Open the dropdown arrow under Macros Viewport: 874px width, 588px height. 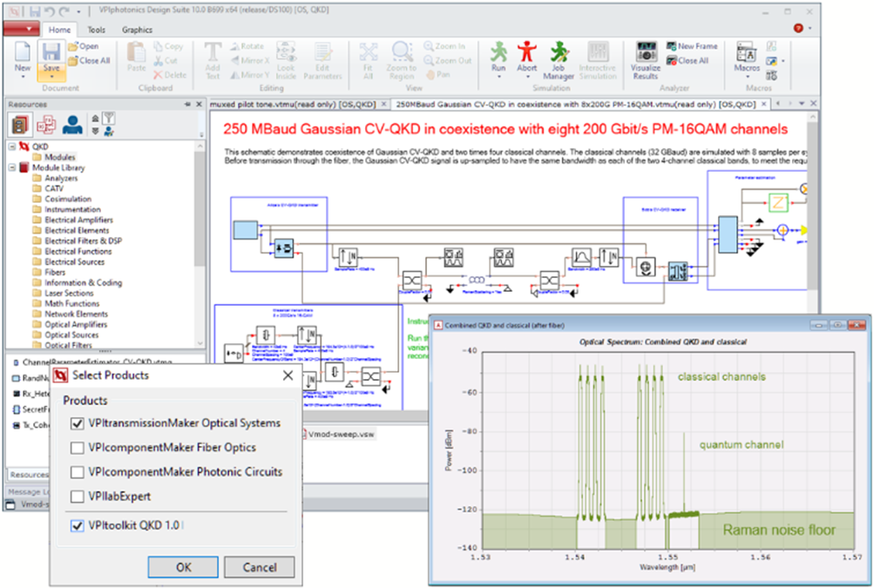747,77
